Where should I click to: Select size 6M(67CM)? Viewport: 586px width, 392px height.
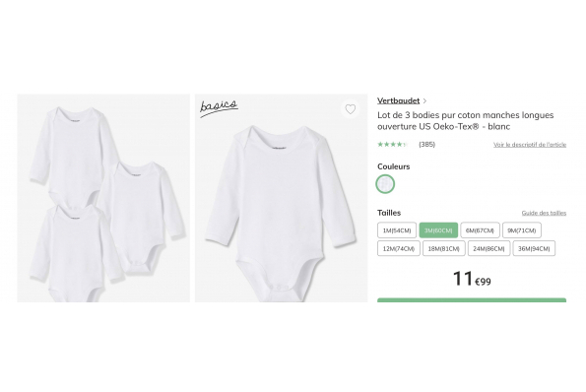(x=480, y=230)
